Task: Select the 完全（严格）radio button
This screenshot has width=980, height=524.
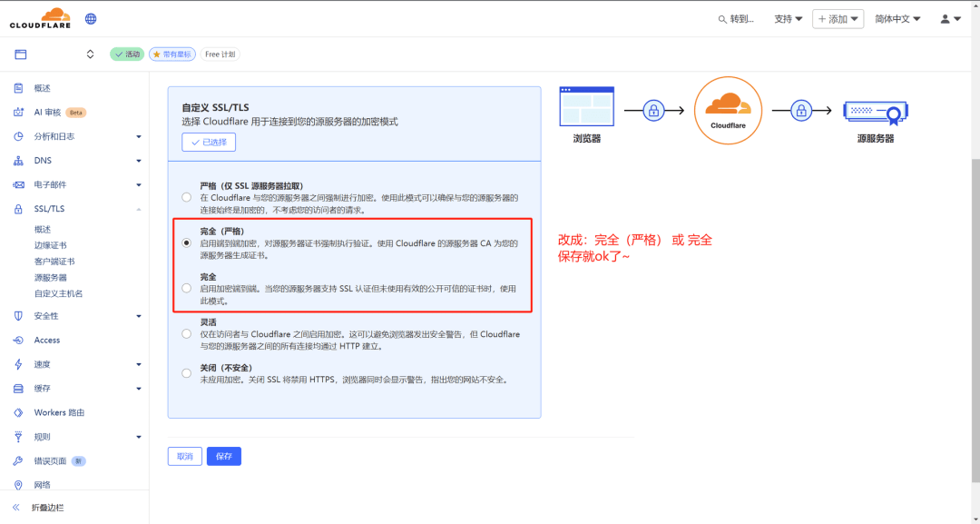Action: (x=186, y=242)
